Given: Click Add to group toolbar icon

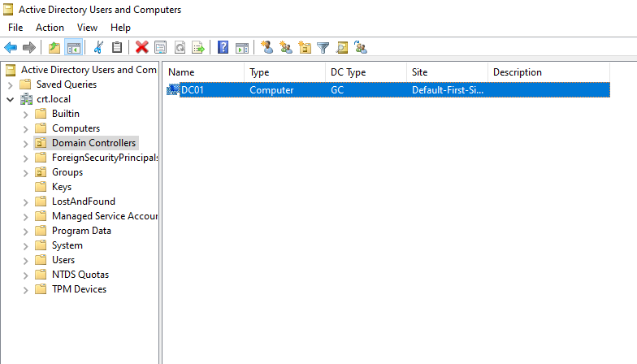Looking at the screenshot, I should pos(361,47).
